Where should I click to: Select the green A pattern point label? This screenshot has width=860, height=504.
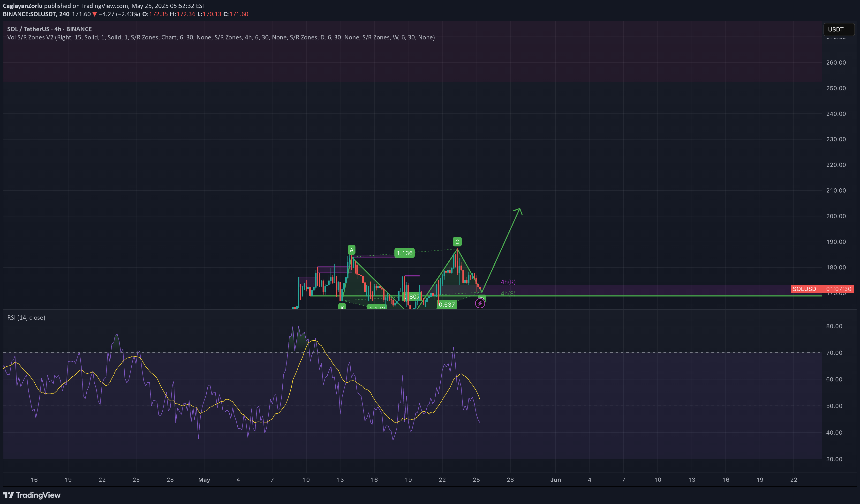[x=352, y=250]
